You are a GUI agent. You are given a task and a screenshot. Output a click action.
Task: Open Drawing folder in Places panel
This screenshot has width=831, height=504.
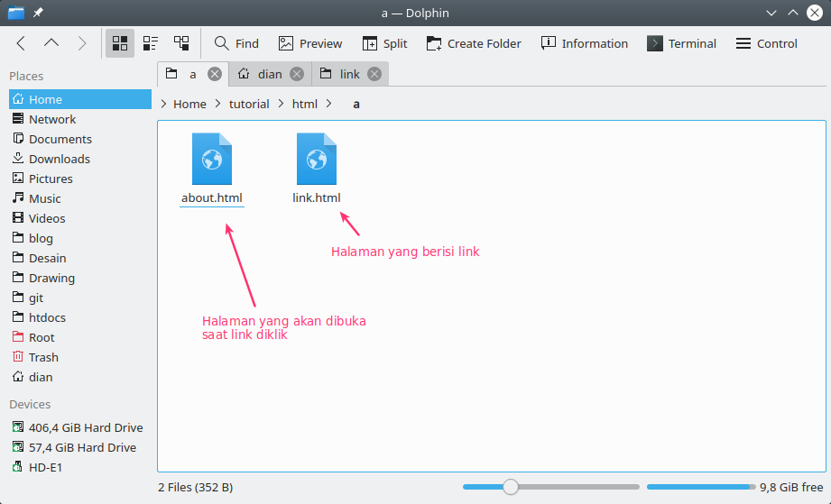click(80, 278)
